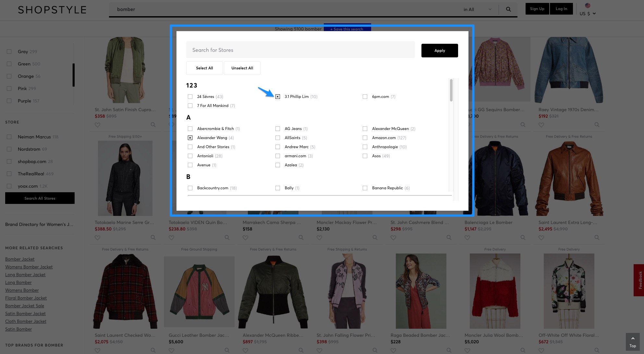Check the TheRealReal sidebar filter
Viewport: 644px width, 354px height.
(9, 174)
